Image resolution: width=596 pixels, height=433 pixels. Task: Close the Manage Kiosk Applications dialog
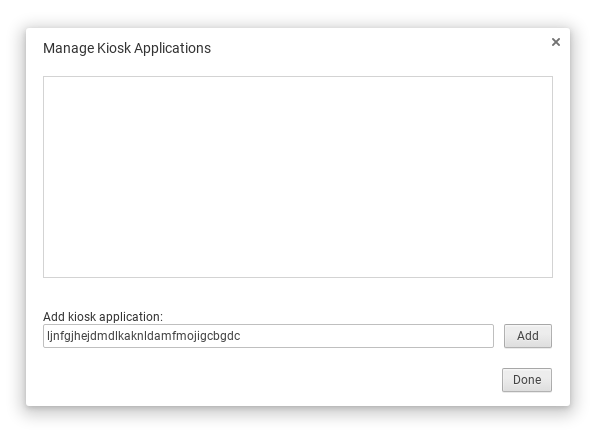coord(556,42)
